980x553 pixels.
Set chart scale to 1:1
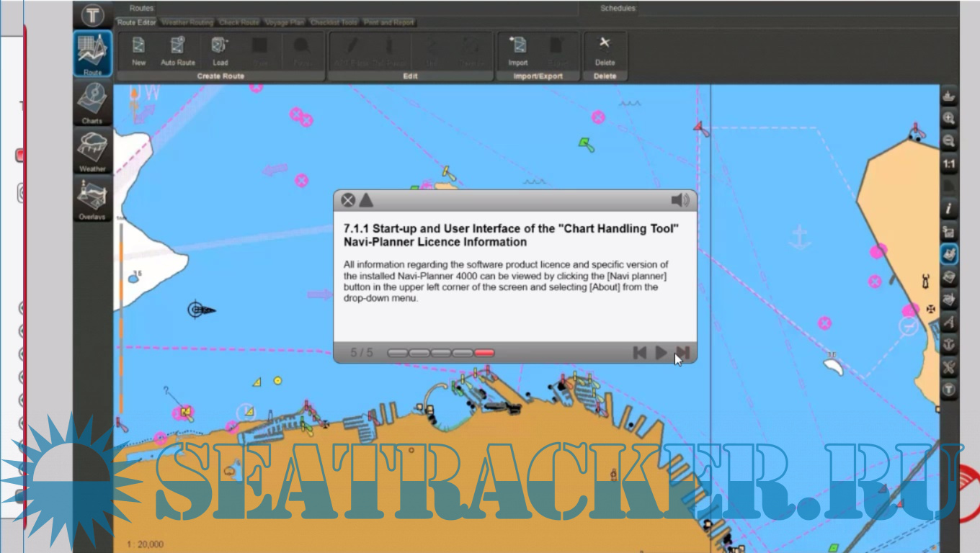point(949,164)
